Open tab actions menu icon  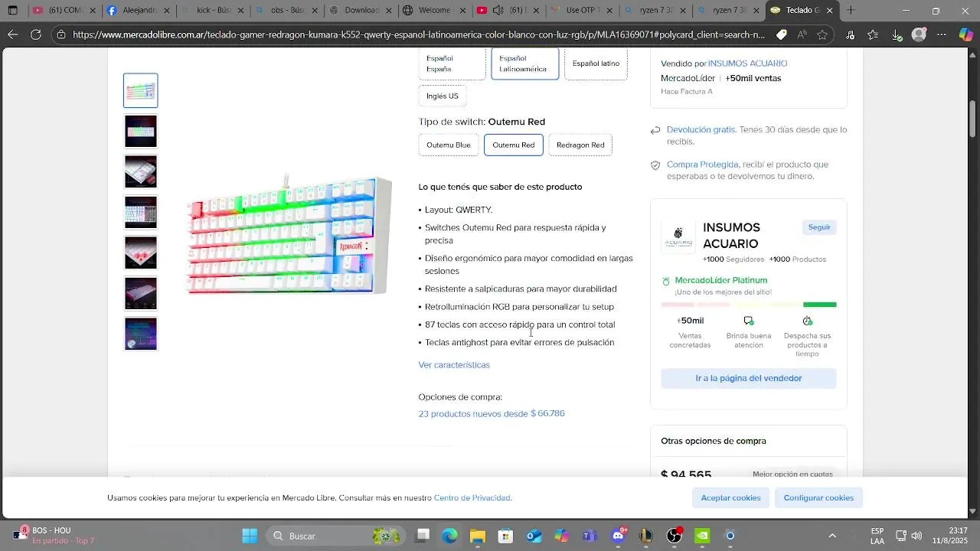click(12, 11)
